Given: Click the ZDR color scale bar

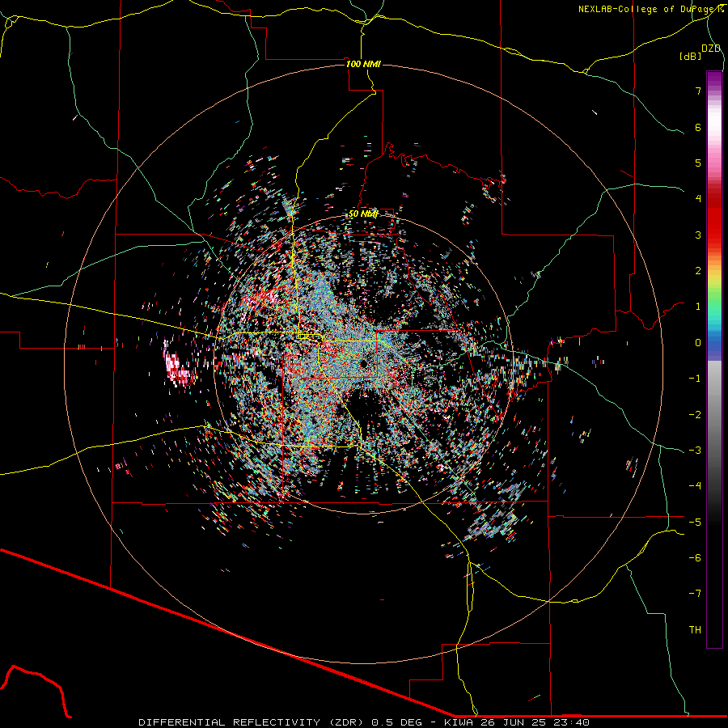Looking at the screenshot, I should [x=714, y=359].
